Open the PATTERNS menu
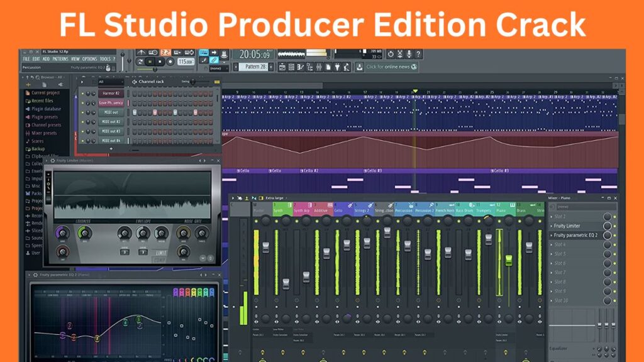The height and width of the screenshot is (362, 644). tap(60, 59)
